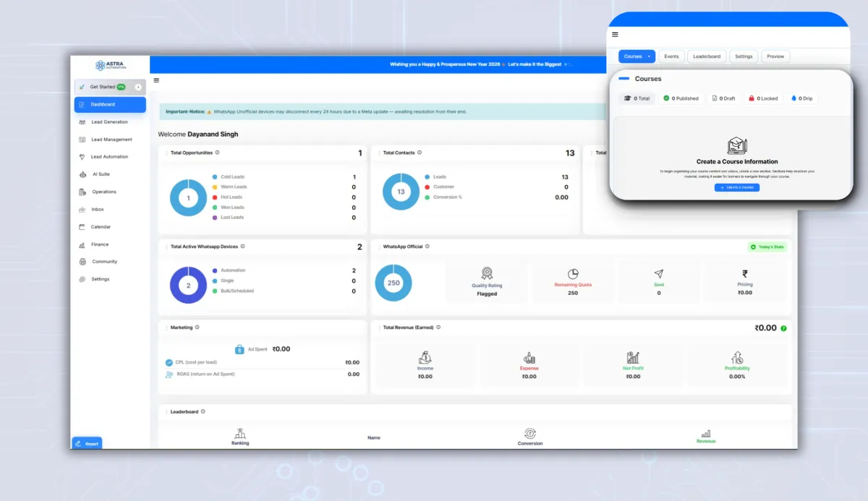This screenshot has width=868, height=501.
Task: Click the Profitability icon
Action: coord(737,358)
